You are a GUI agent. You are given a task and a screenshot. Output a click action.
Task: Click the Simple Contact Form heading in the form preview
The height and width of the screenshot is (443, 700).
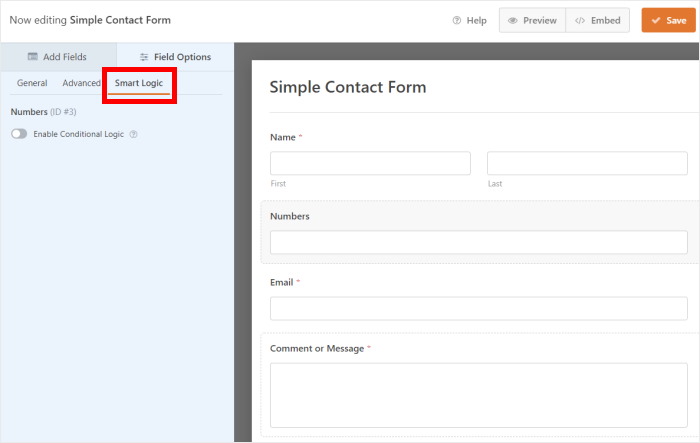pos(348,87)
